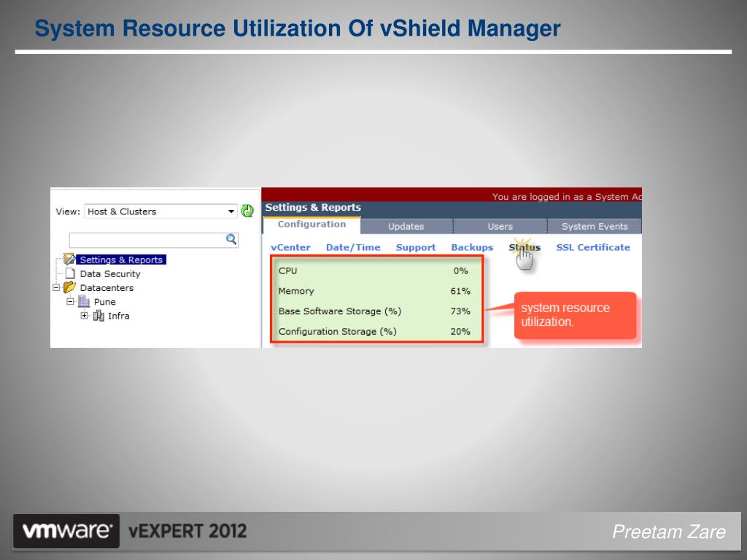The image size is (747, 560).
Task: Open the Support link
Action: [x=415, y=248]
